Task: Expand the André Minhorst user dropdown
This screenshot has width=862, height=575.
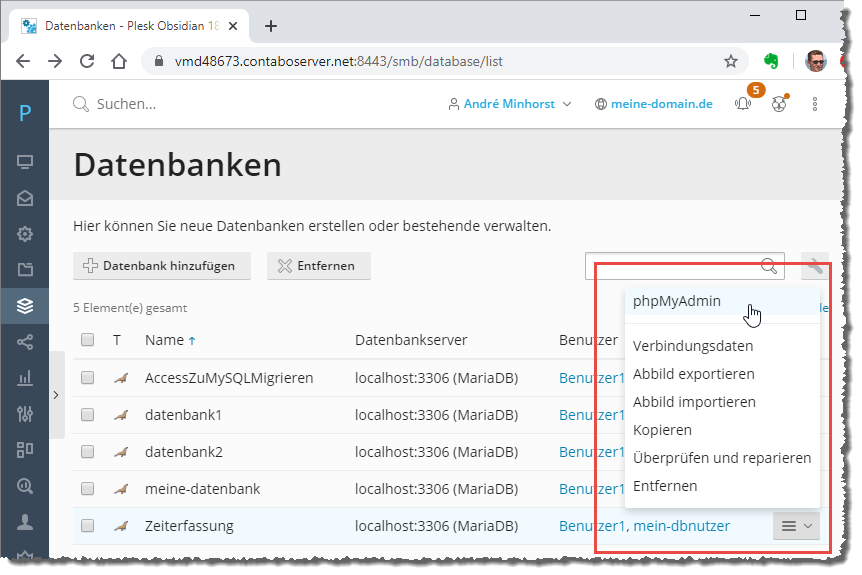Action: pos(510,104)
